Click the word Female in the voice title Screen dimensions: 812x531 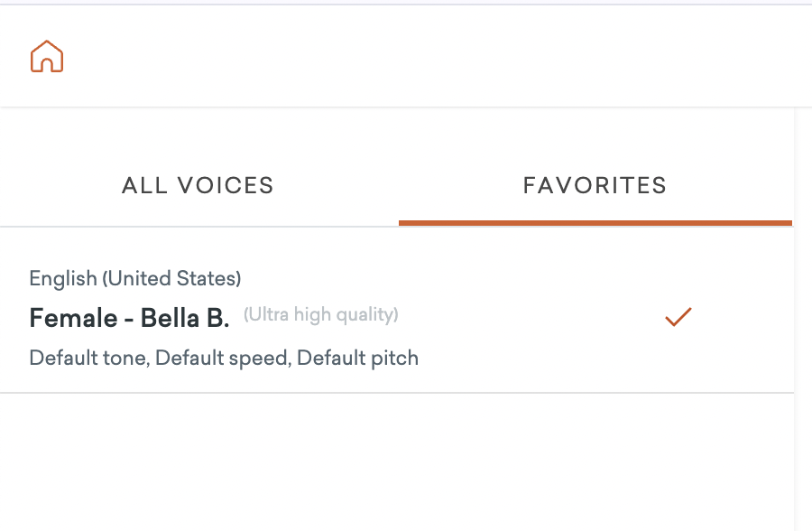74,318
